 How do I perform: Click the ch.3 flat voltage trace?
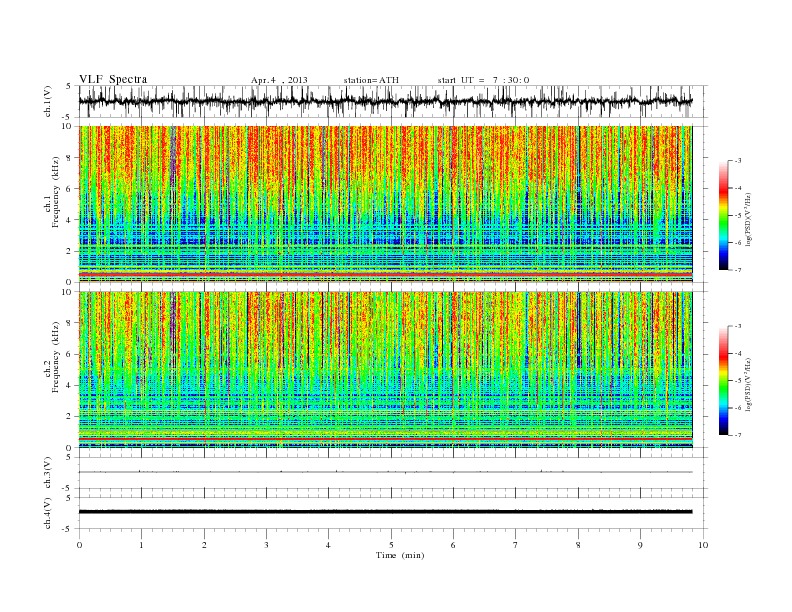[385, 472]
